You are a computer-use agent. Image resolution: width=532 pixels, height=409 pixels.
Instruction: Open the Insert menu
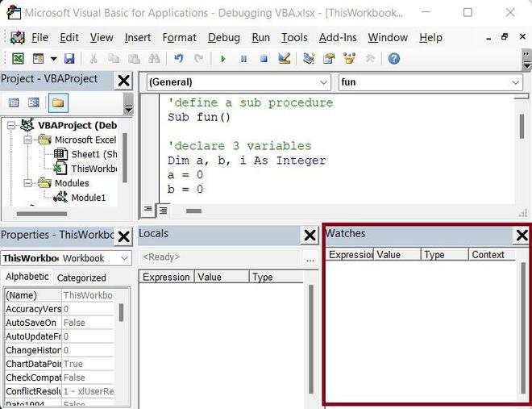pos(137,37)
